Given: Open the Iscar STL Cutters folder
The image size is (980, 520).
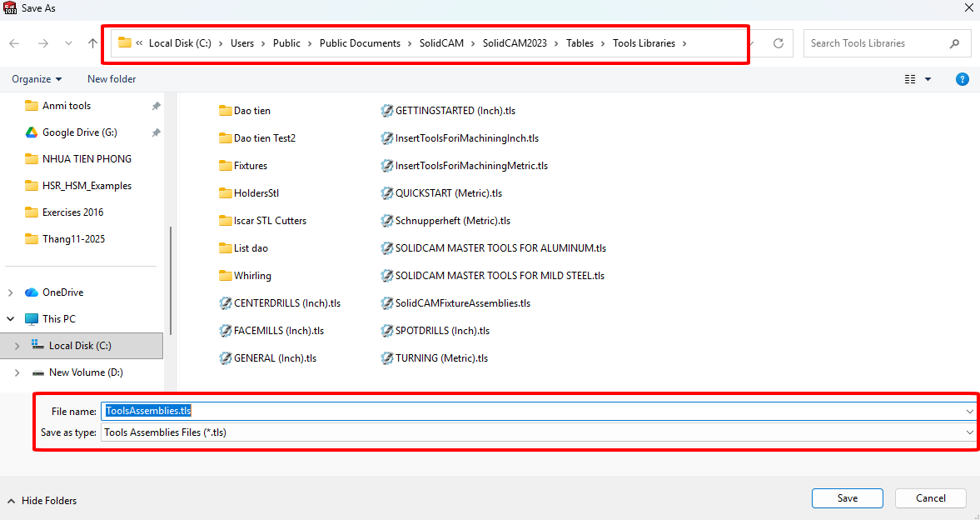Looking at the screenshot, I should pyautogui.click(x=269, y=221).
